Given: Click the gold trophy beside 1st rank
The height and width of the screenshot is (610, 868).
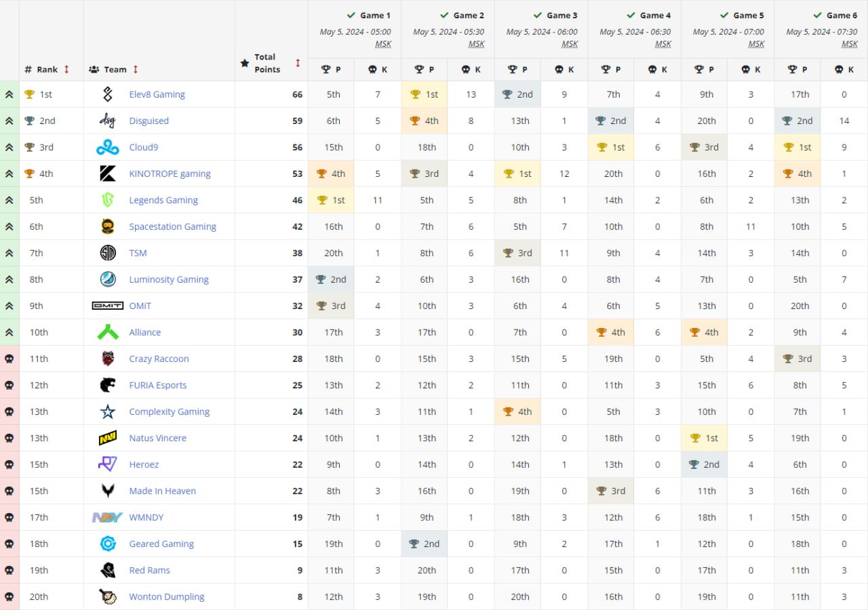Looking at the screenshot, I should (x=29, y=94).
